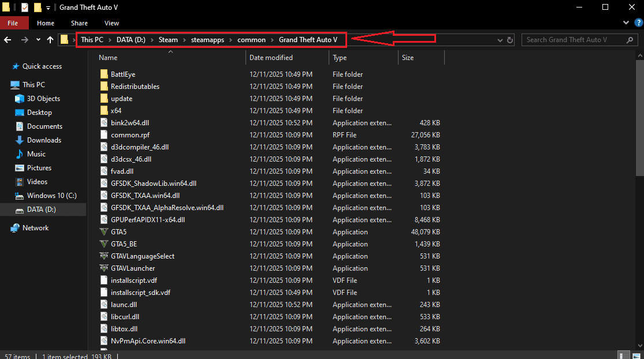
Task: Sort files by Date modified column
Action: pyautogui.click(x=271, y=58)
